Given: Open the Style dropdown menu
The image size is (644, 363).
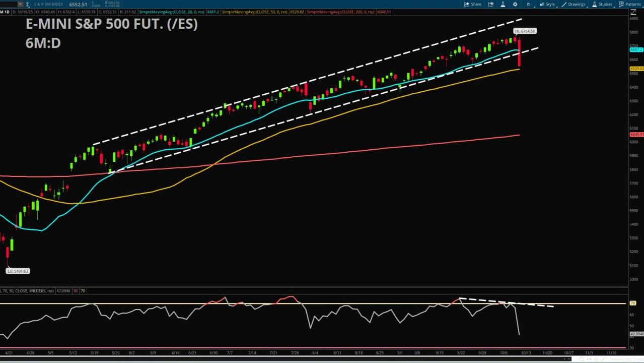Looking at the screenshot, I should (x=547, y=4).
